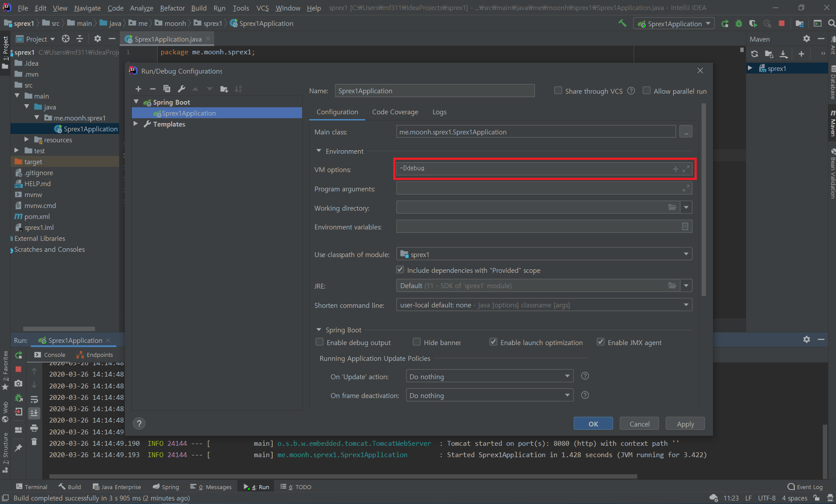Screen dimensions: 836x504
Task: Click the project panel horizontal scrollbar
Action: (x=59, y=328)
